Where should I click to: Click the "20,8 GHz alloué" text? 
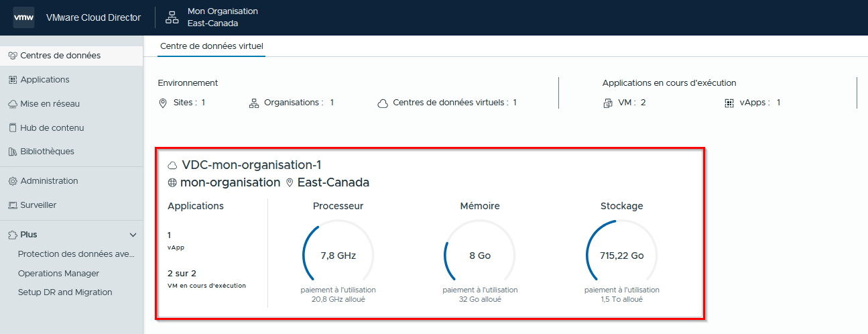[338, 299]
